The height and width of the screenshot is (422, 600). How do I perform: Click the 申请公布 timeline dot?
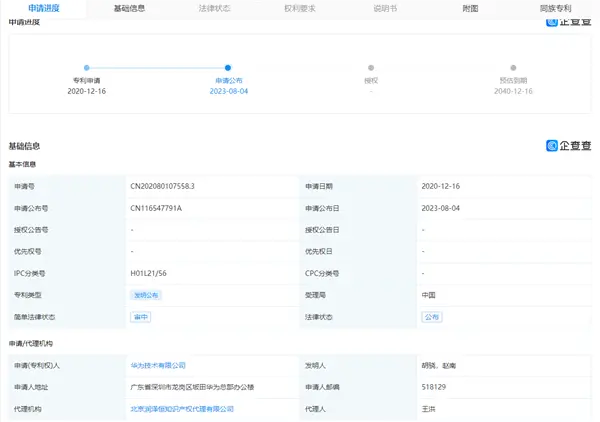(x=228, y=68)
